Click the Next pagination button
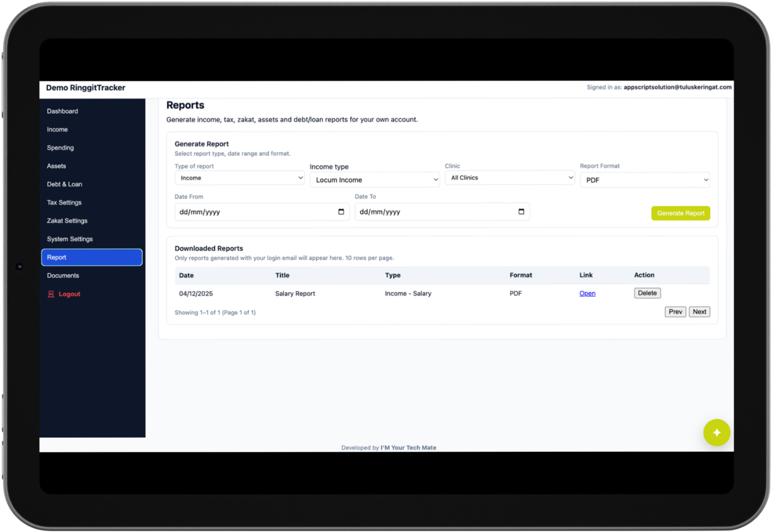The width and height of the screenshot is (772, 532). pos(700,312)
